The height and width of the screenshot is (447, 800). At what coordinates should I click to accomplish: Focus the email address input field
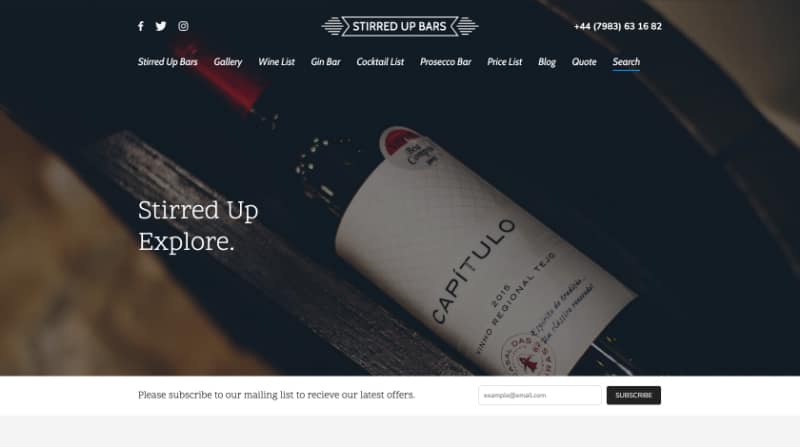540,395
